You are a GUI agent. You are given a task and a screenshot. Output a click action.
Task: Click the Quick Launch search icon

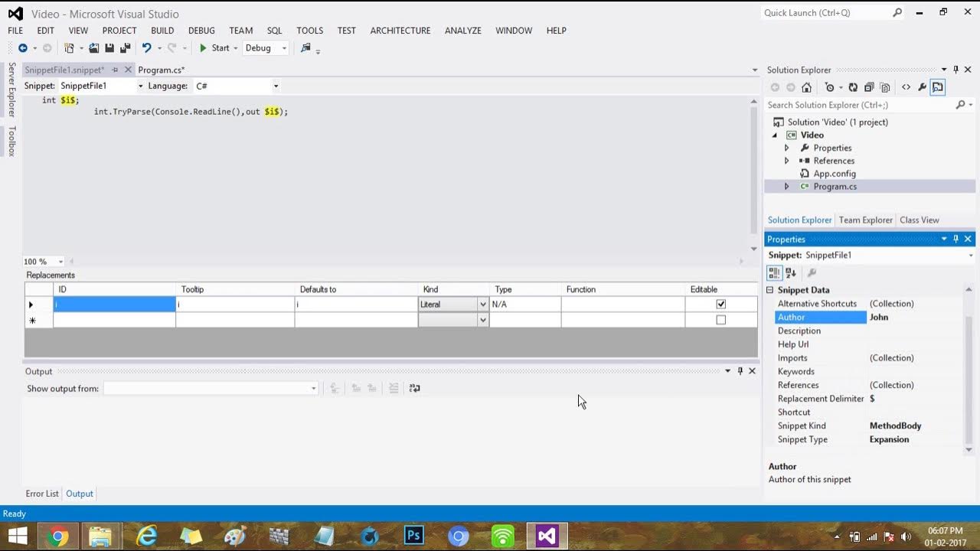point(897,13)
